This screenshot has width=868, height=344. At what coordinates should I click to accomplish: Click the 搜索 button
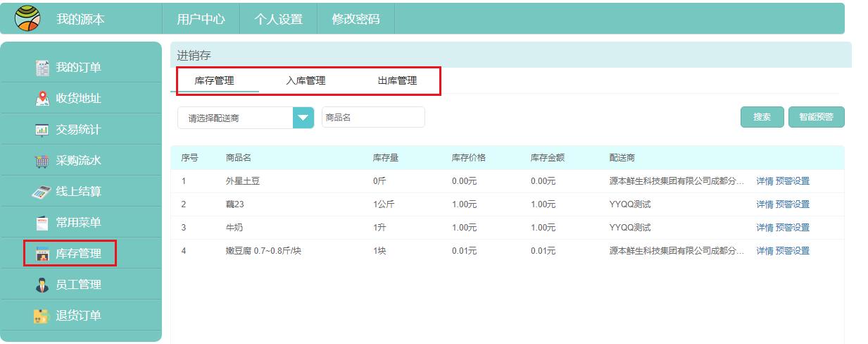tap(762, 117)
